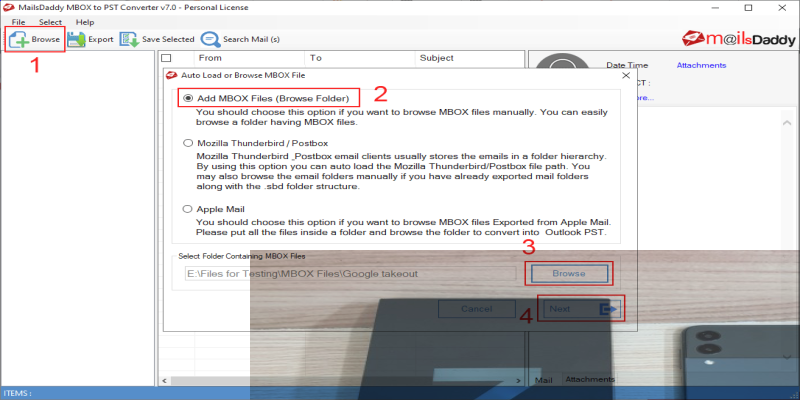The height and width of the screenshot is (400, 800).
Task: Toggle the select-all checkbox in mail list header
Action: (166, 58)
